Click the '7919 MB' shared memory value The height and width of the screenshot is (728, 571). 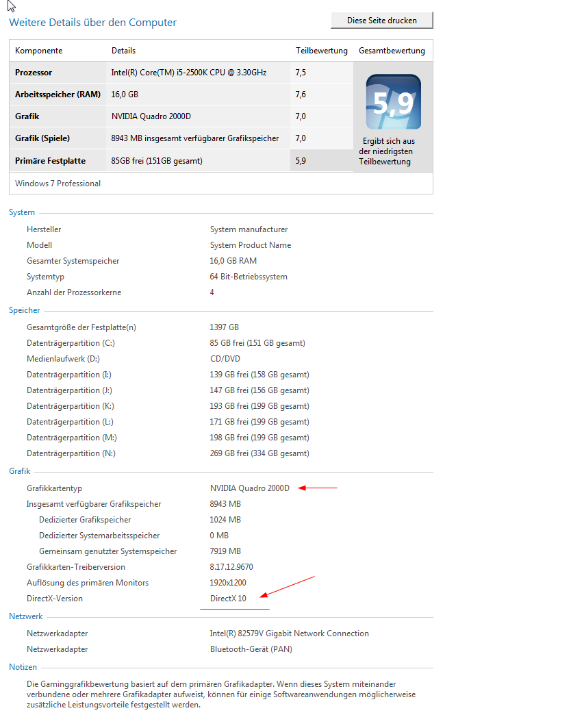(x=225, y=551)
